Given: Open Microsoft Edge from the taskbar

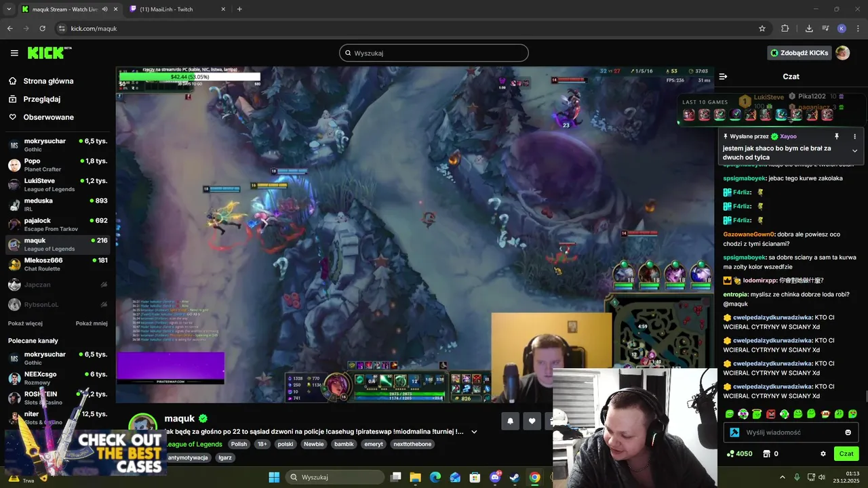Looking at the screenshot, I should pos(435,477).
